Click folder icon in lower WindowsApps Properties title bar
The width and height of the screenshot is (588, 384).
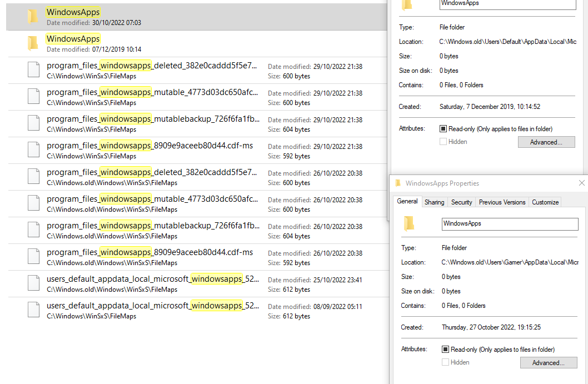[x=397, y=183]
